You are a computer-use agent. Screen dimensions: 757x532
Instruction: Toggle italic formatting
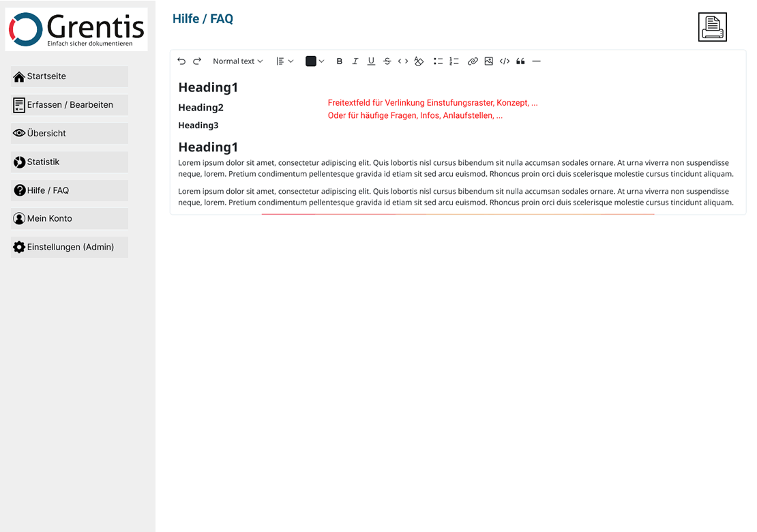pos(355,61)
